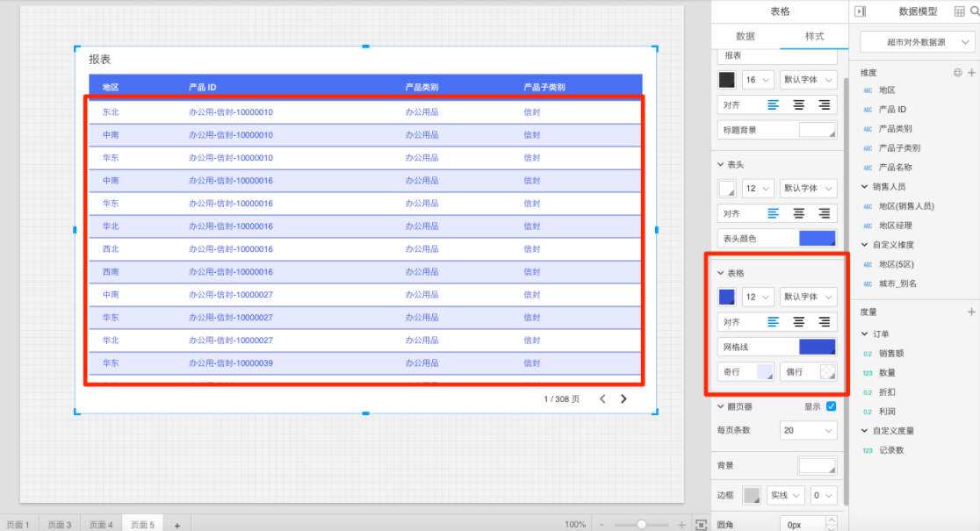
Task: Uncheck the 翻页器 显示 checkbox
Action: [831, 406]
